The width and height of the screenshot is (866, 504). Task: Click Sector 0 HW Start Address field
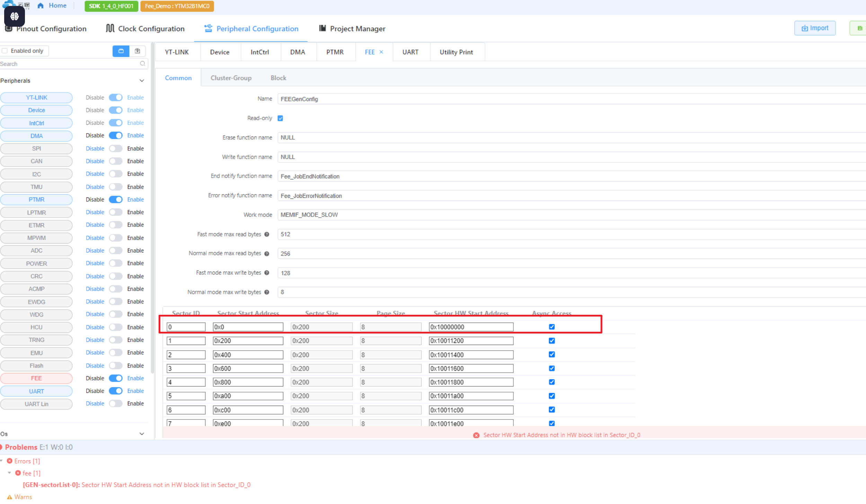[471, 327]
